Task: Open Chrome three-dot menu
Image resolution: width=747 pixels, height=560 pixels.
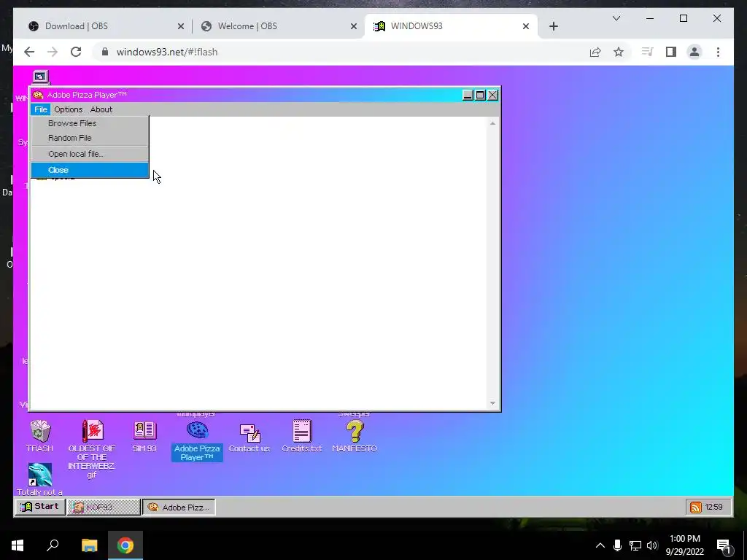Action: point(718,52)
